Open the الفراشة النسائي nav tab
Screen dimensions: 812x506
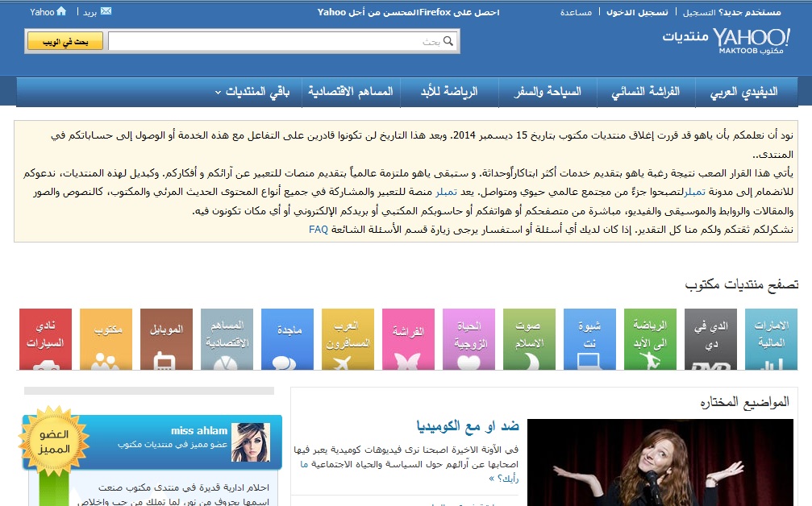646,92
